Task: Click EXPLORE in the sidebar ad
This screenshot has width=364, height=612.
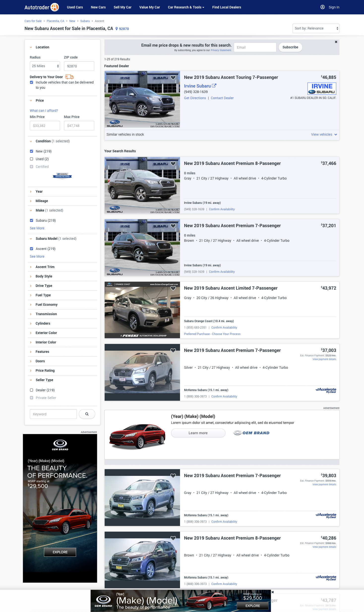Action: [x=60, y=552]
